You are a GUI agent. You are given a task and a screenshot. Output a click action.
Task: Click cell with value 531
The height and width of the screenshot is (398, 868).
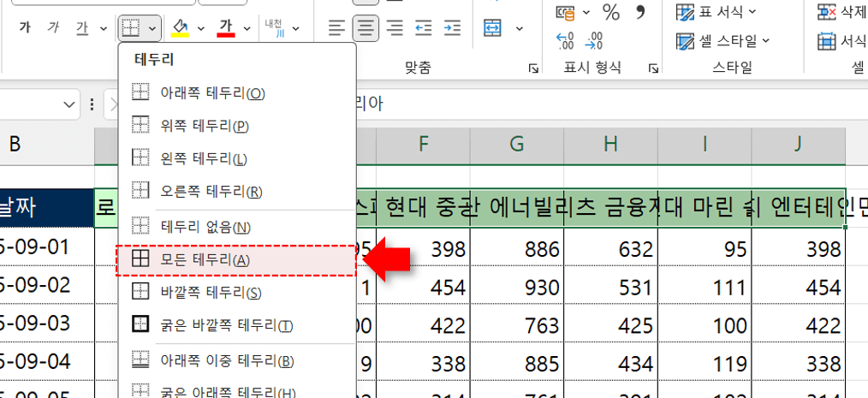coord(611,286)
